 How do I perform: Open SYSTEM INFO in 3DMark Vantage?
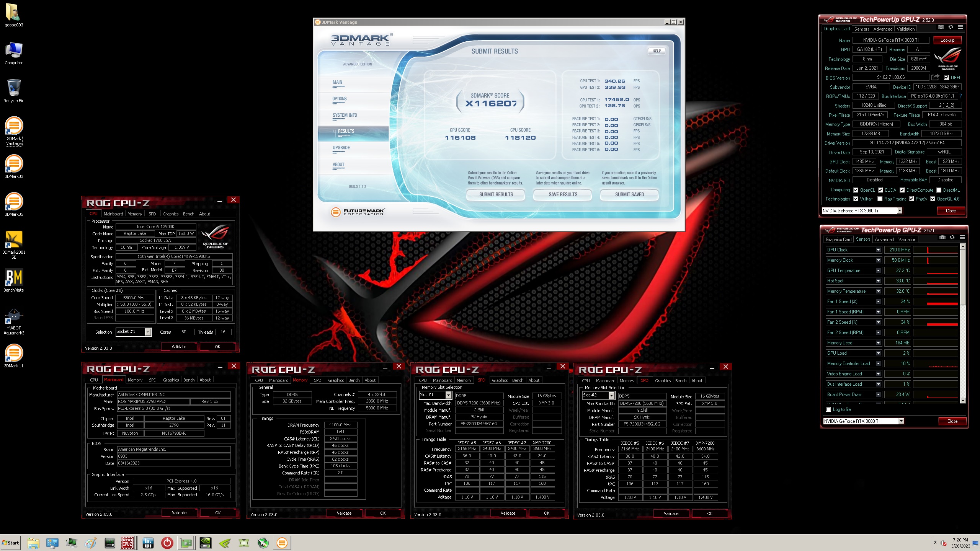[x=345, y=115]
